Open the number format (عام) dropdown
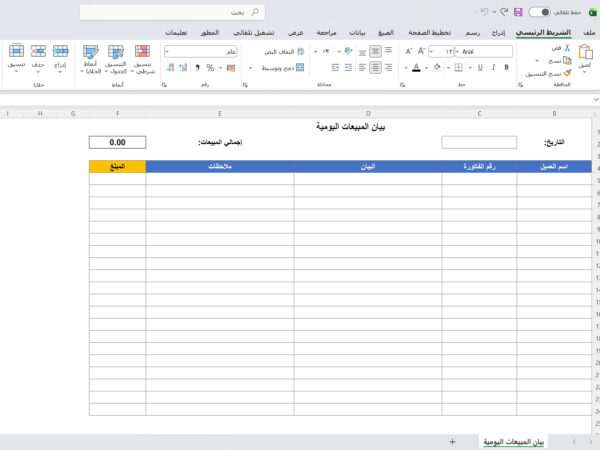Image resolution: width=600 pixels, height=450 pixels. click(x=165, y=51)
